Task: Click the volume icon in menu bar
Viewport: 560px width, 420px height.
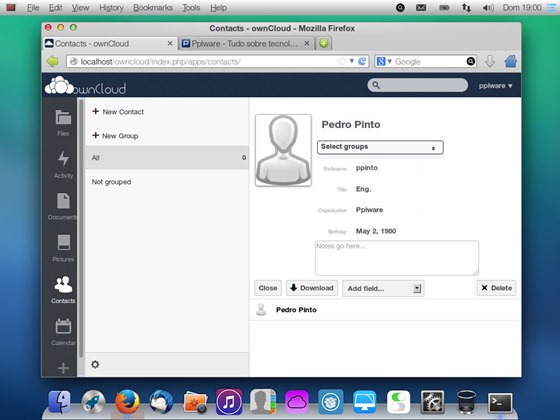Action: (x=488, y=8)
